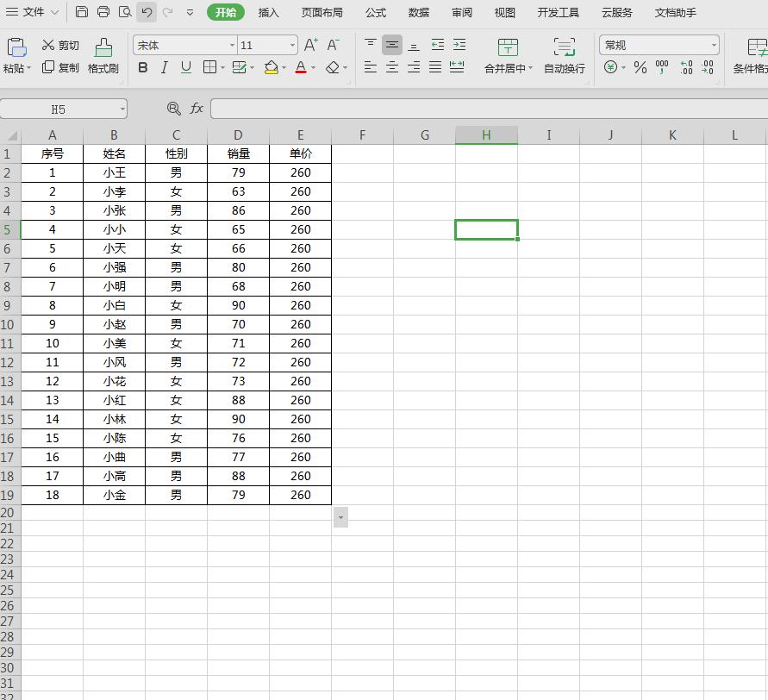768x700 pixels.
Task: Align text left
Action: [371, 67]
